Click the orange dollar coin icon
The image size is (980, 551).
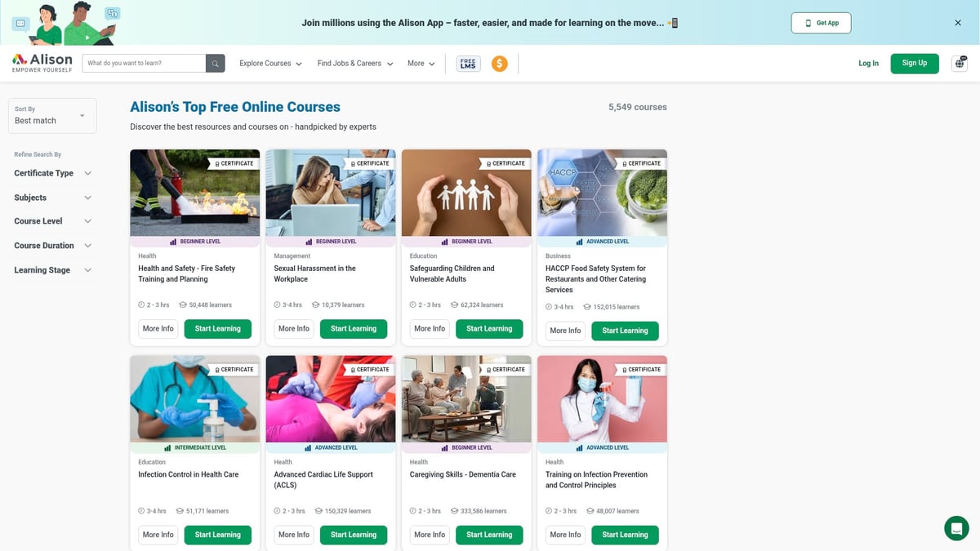pyautogui.click(x=500, y=63)
